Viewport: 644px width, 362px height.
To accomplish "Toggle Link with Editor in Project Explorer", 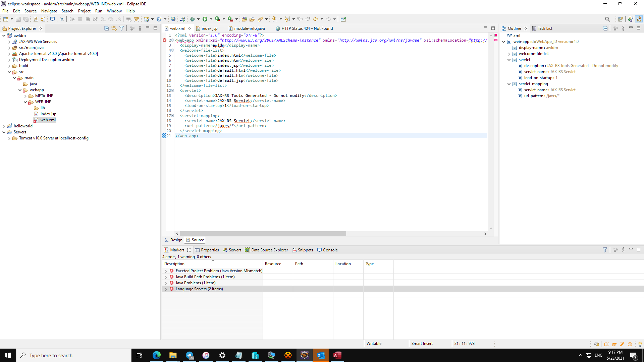I will (x=114, y=28).
